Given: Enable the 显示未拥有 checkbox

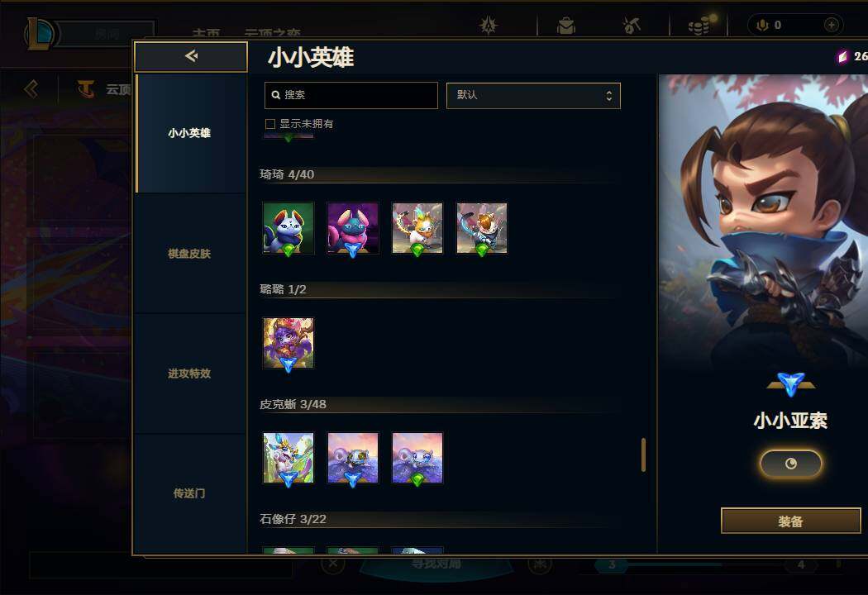Looking at the screenshot, I should click(x=270, y=124).
